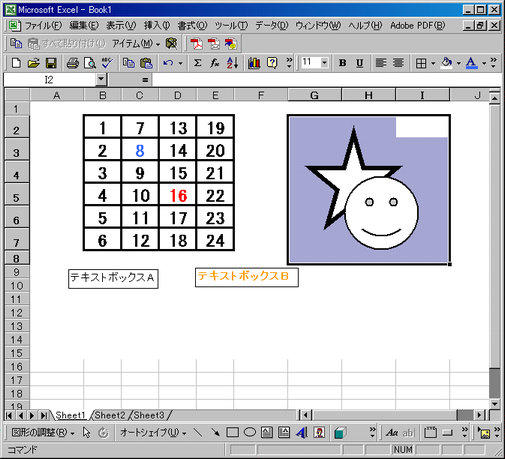This screenshot has height=459, width=505.
Task: Switch to the Sheet2 tab
Action: point(110,415)
